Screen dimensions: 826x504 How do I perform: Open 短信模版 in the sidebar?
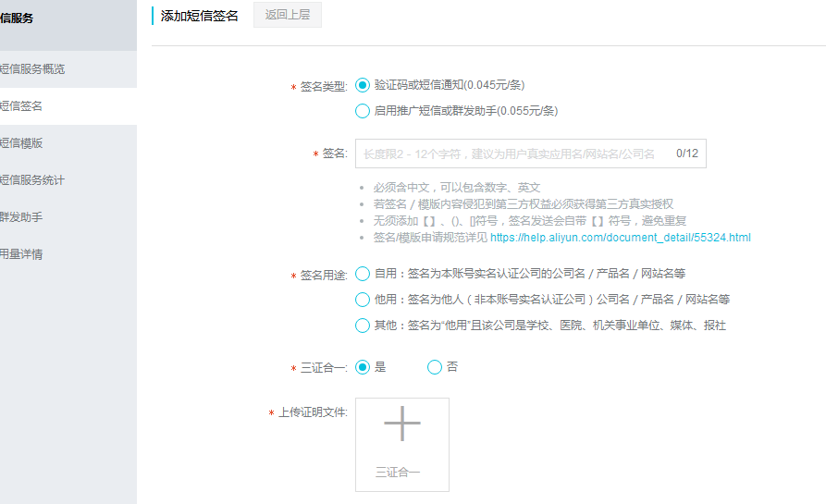coord(22,143)
